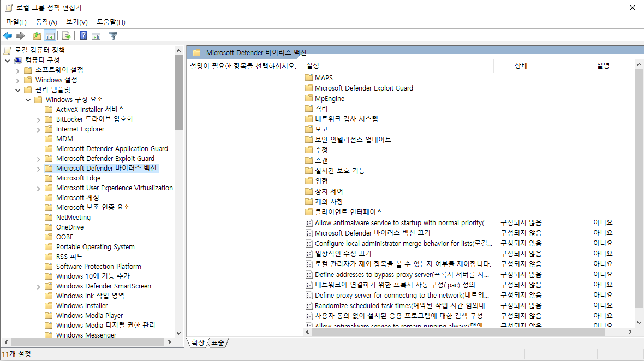Select 사용자 동의 없이 설치된 응용 프로그램 policy
Viewport: 644px width, 361px height.
point(398,316)
